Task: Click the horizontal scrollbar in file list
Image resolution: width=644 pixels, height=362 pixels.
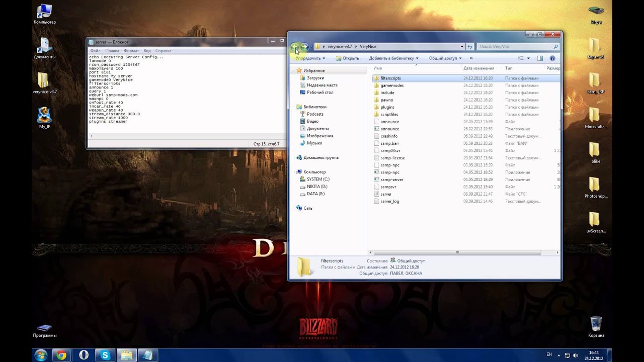Action: pos(457,252)
